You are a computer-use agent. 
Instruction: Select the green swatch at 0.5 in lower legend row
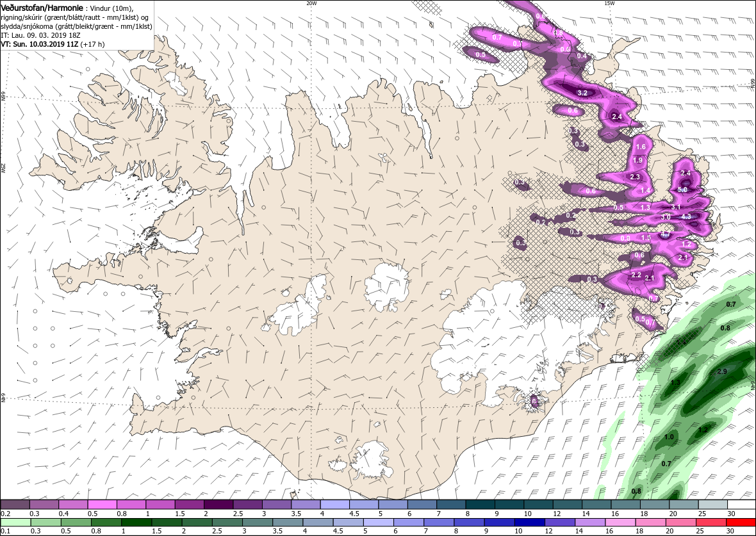(x=76, y=523)
